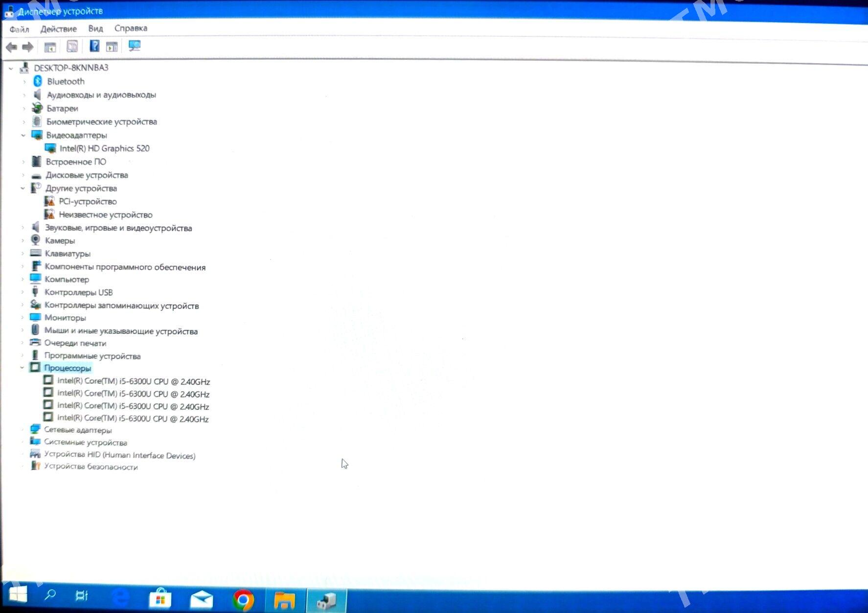868x613 pixels.
Task: Click the Сетевые адаптеры network icon
Action: (35, 429)
